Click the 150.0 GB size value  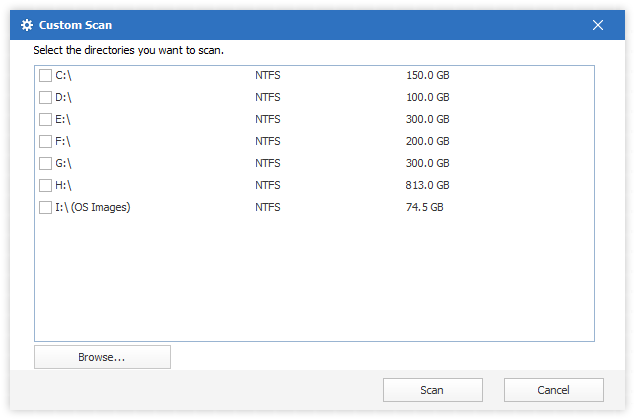[428, 75]
